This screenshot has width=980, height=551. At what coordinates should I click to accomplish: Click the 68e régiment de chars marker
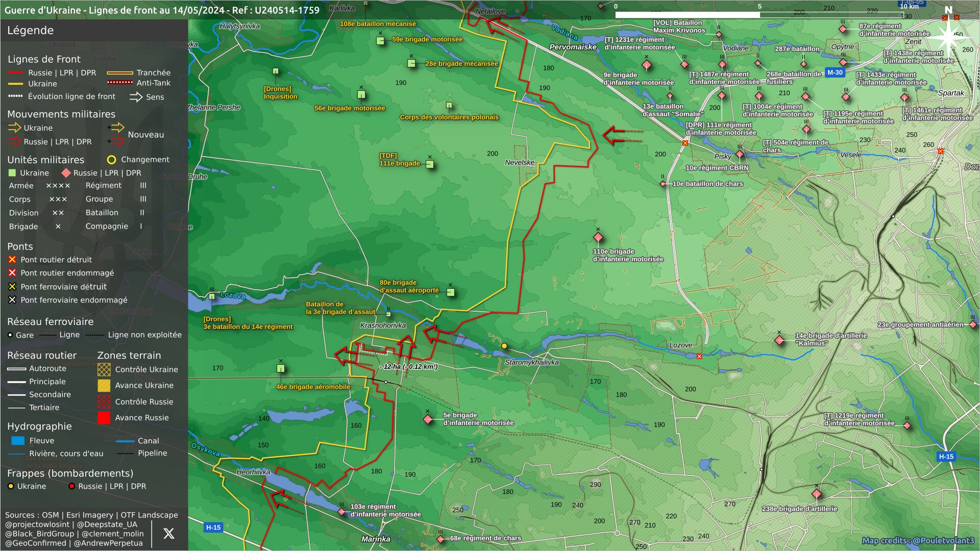coord(441,539)
